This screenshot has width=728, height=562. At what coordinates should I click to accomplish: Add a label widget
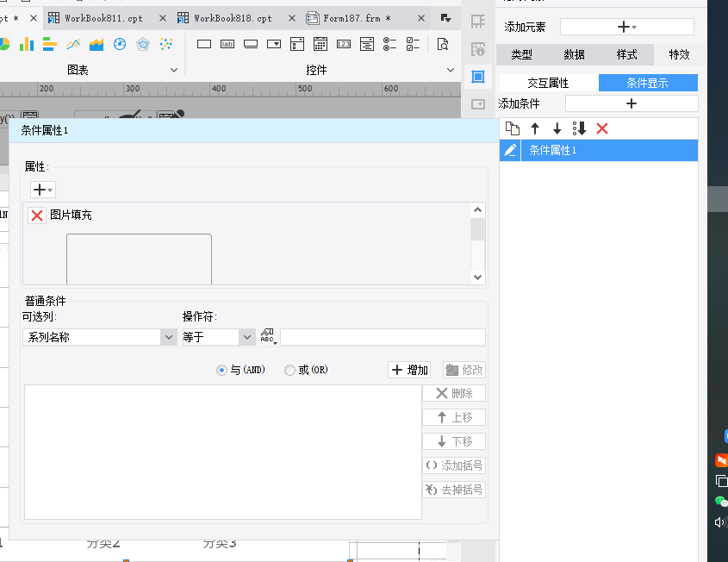[x=227, y=44]
